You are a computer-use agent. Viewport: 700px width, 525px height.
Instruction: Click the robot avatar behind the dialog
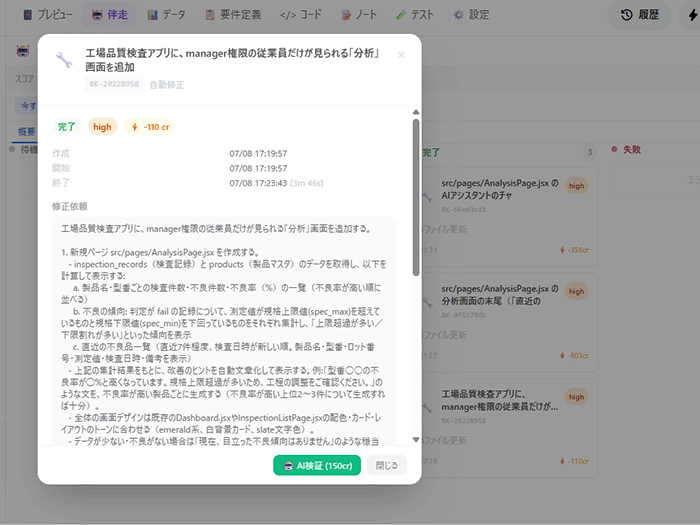click(x=23, y=50)
